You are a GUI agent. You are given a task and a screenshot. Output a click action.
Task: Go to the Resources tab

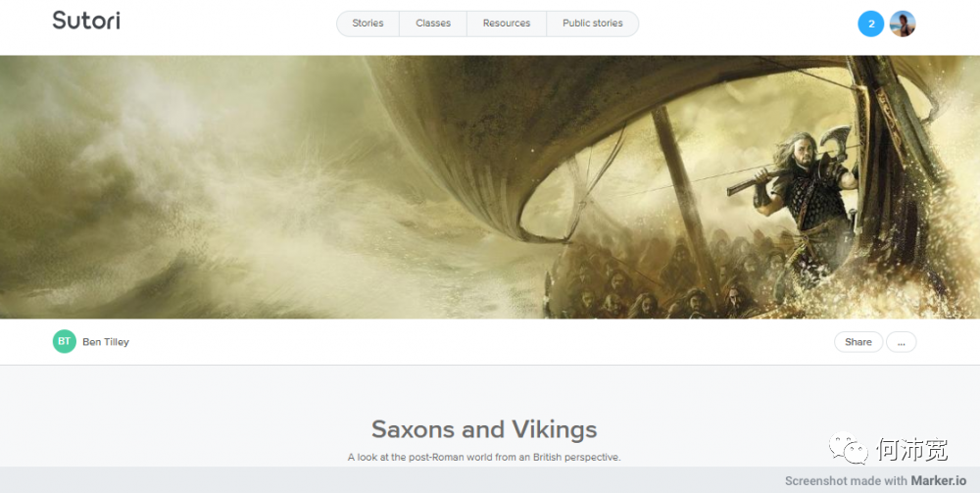506,24
